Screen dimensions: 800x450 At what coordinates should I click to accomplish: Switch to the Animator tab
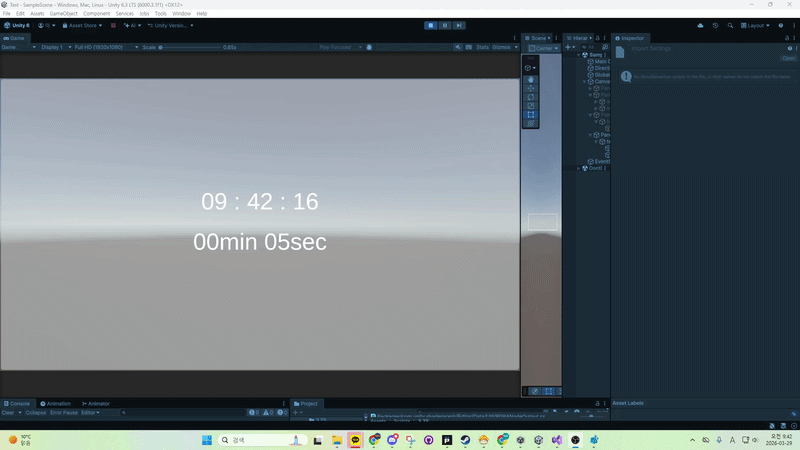click(x=96, y=404)
